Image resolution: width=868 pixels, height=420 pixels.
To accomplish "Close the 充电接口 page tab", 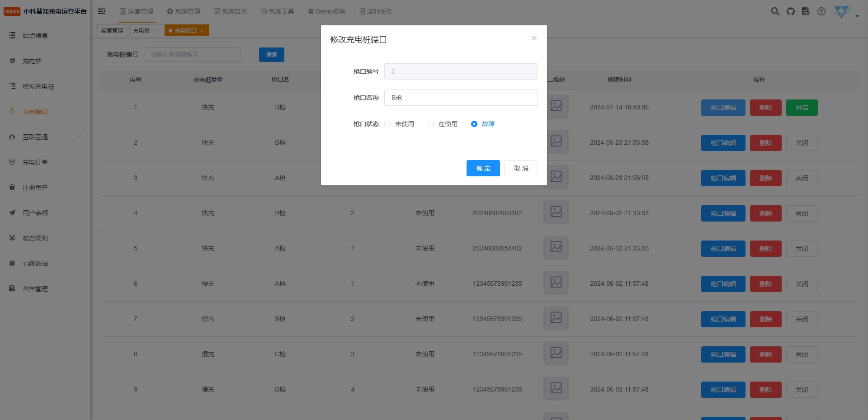I will click(x=202, y=31).
